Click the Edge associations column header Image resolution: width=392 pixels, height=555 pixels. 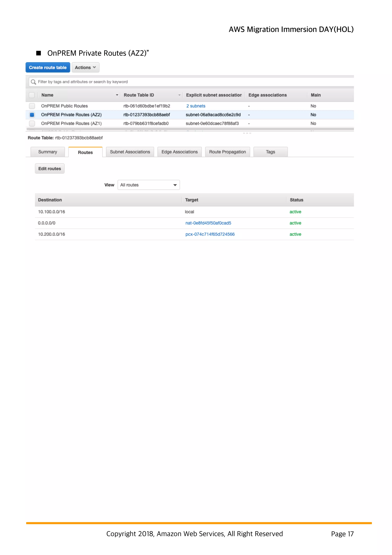click(267, 95)
